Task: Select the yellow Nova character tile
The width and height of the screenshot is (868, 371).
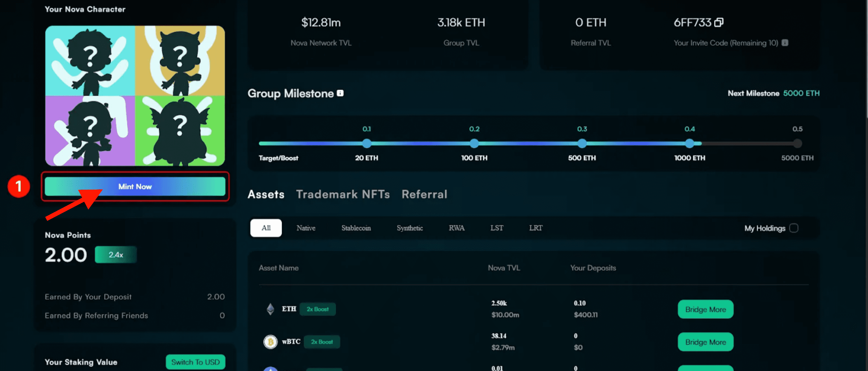Action: 180,61
